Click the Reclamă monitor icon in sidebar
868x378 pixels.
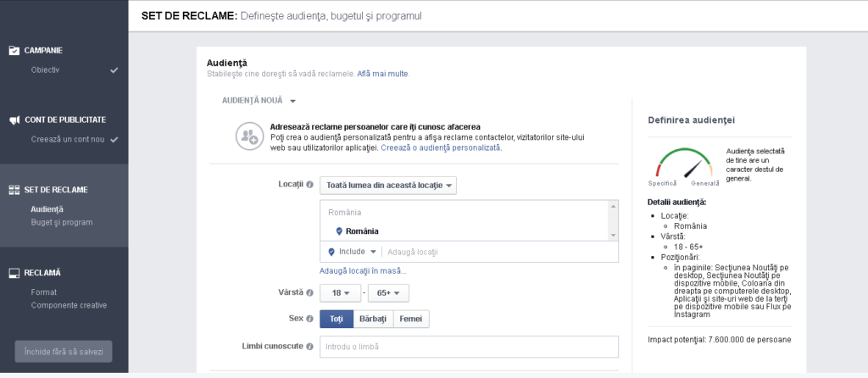click(14, 273)
